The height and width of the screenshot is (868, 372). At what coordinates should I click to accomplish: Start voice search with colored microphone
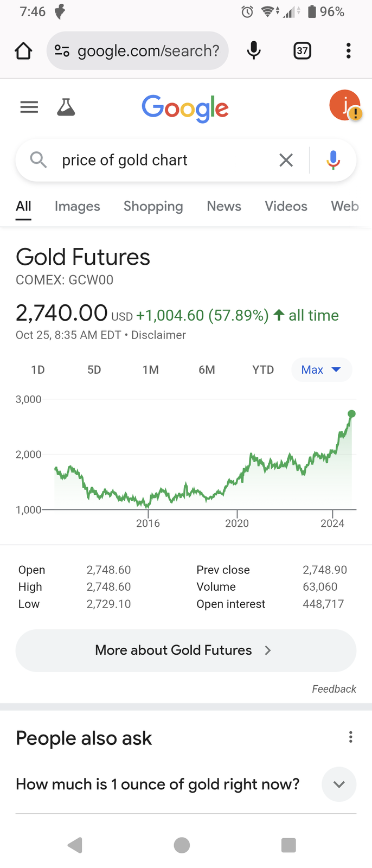[333, 160]
